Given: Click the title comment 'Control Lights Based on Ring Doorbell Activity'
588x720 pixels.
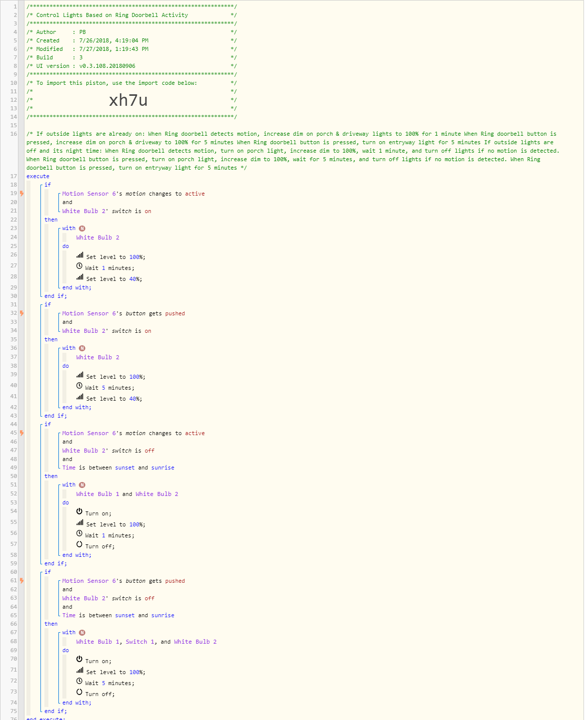Looking at the screenshot, I should pos(132,15).
